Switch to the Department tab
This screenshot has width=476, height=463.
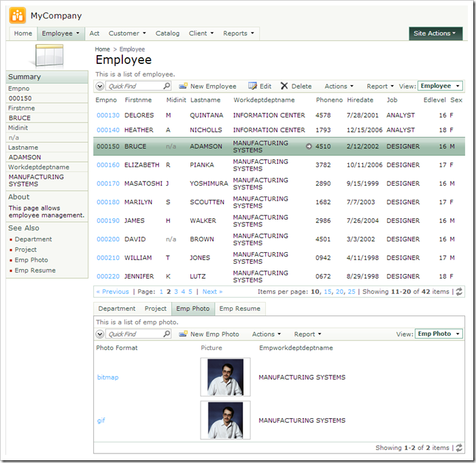(x=116, y=309)
